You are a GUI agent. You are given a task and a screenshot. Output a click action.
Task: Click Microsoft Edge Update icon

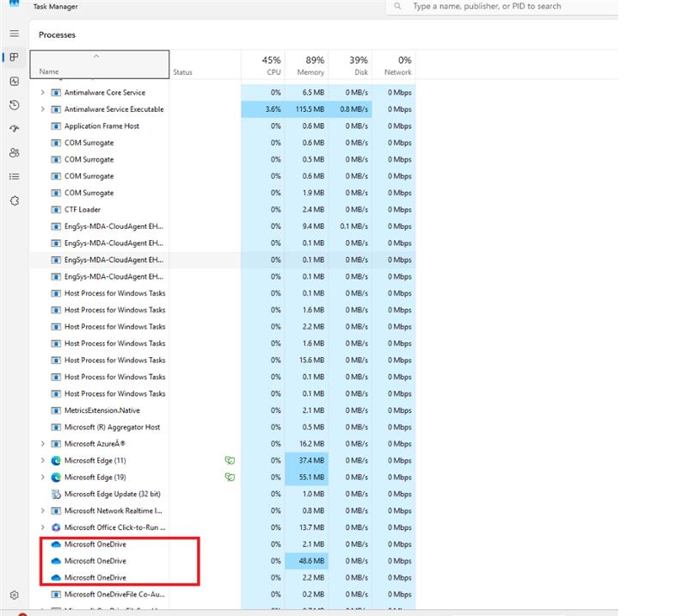point(56,494)
